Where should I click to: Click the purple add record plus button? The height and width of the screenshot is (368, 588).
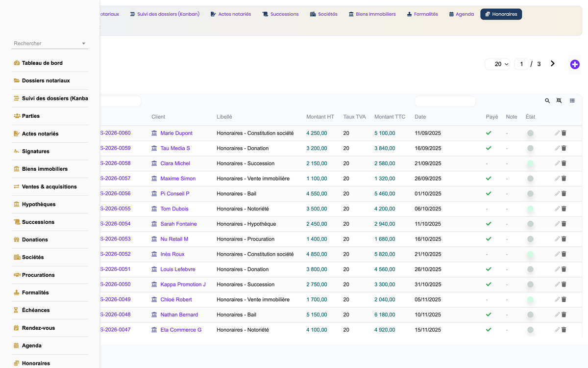point(575,64)
